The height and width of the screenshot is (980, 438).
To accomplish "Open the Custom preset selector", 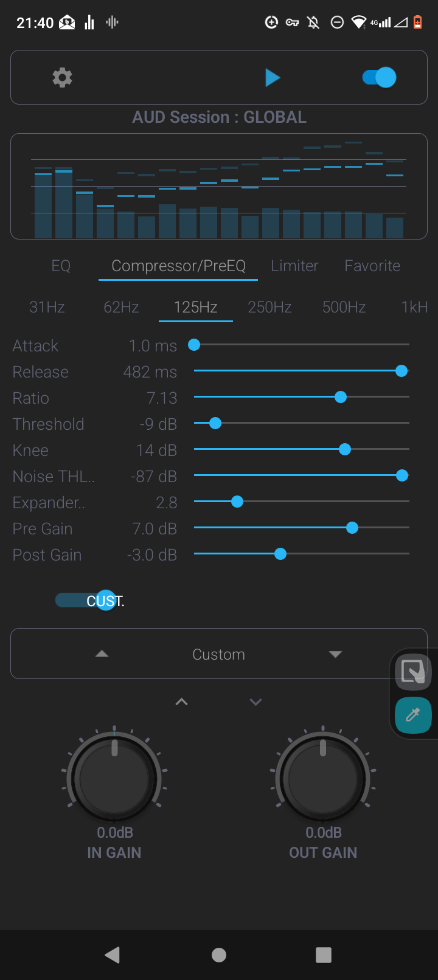I will (219, 654).
